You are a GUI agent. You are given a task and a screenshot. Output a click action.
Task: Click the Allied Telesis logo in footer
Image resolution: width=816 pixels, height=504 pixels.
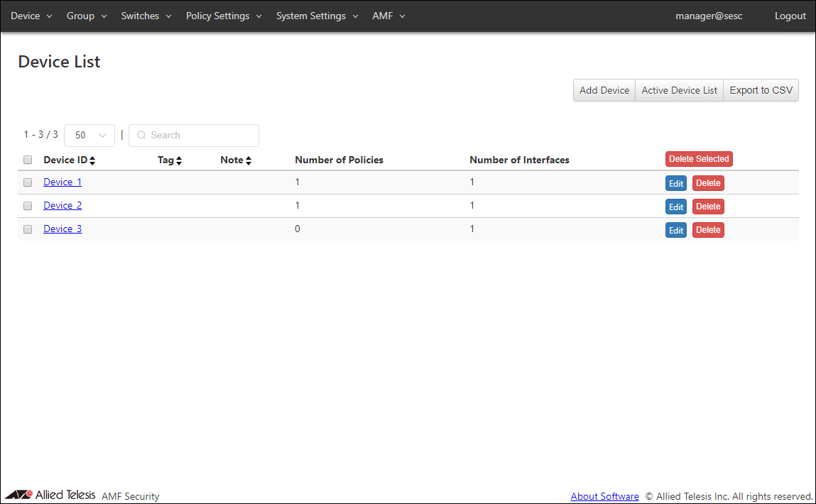pyautogui.click(x=50, y=495)
